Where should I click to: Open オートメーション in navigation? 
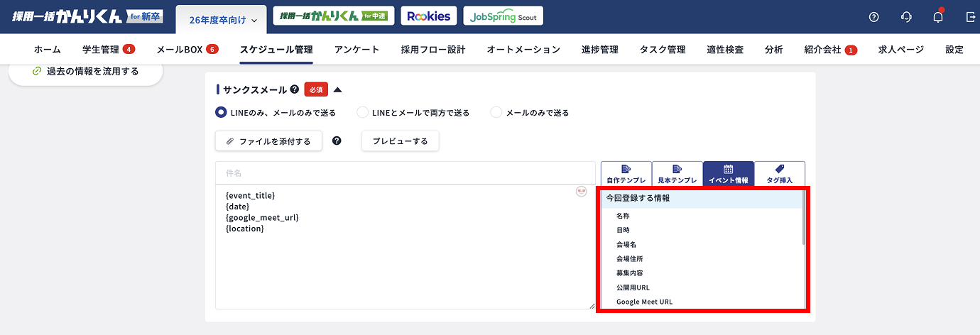pyautogui.click(x=523, y=50)
